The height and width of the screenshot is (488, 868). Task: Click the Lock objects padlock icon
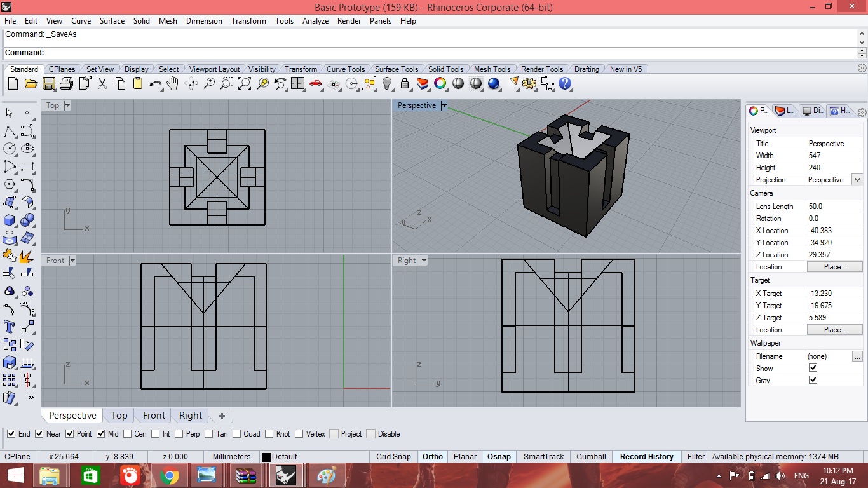pos(405,83)
